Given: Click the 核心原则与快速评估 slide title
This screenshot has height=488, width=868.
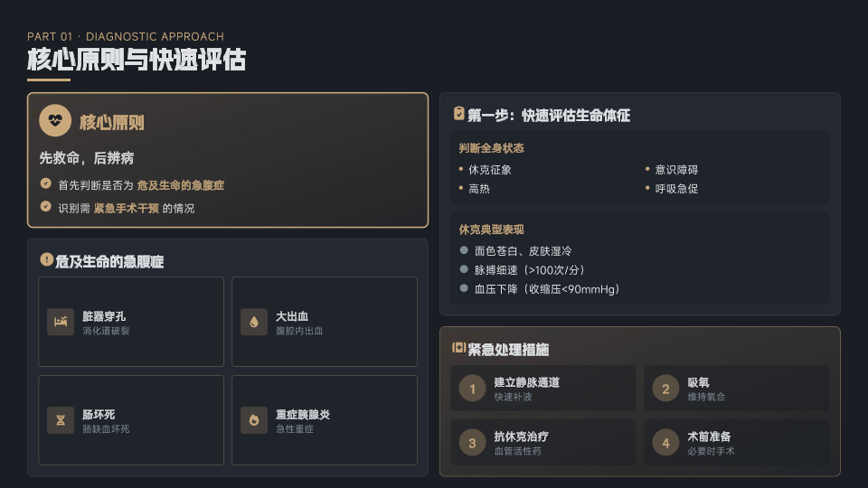Looking at the screenshot, I should [x=137, y=61].
